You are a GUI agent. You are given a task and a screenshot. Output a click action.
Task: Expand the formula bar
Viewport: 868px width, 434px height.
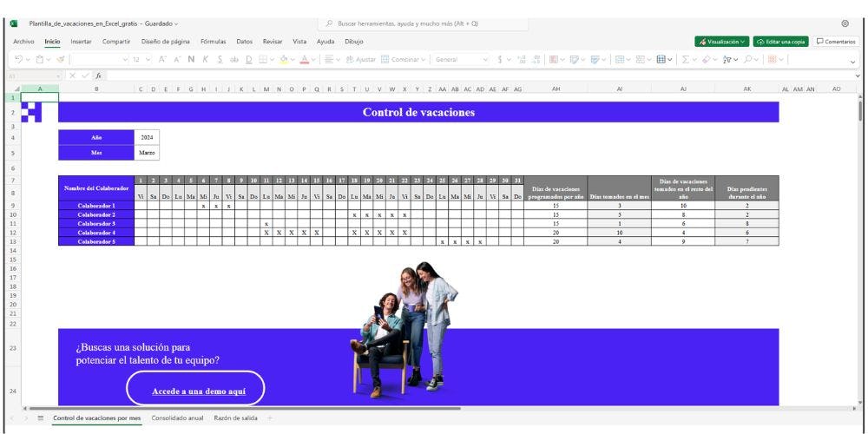coord(858,76)
